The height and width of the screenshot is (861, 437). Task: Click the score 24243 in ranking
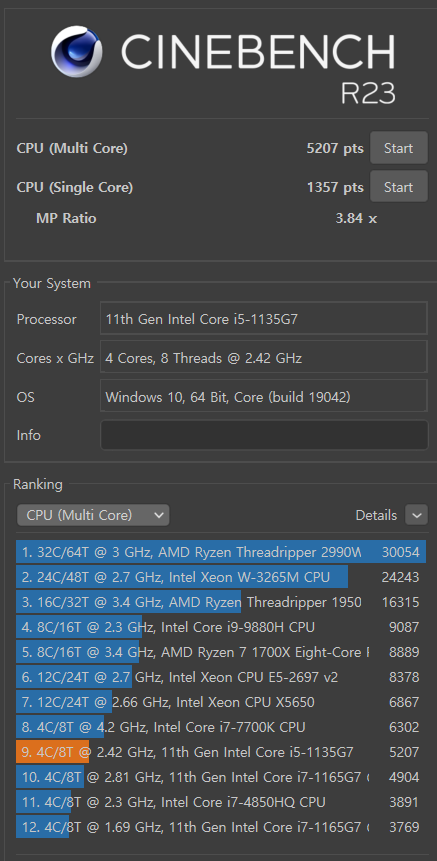[x=400, y=577]
